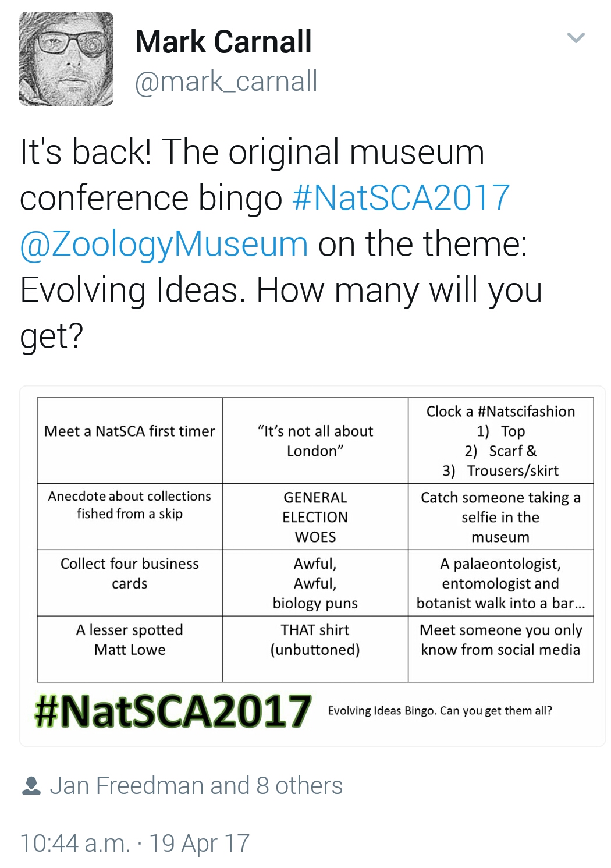View Jan Freedman and 8 others
The image size is (611, 868).
(x=196, y=785)
